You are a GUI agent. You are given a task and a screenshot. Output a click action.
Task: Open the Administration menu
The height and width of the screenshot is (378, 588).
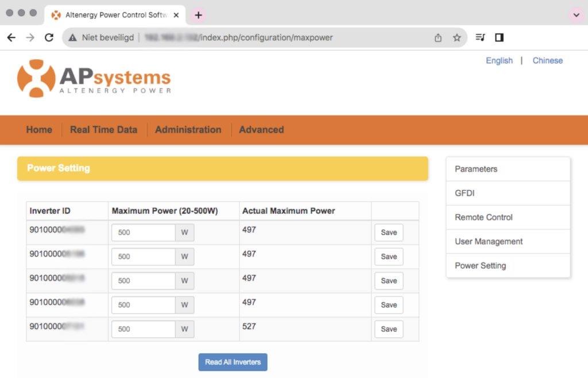tap(188, 130)
